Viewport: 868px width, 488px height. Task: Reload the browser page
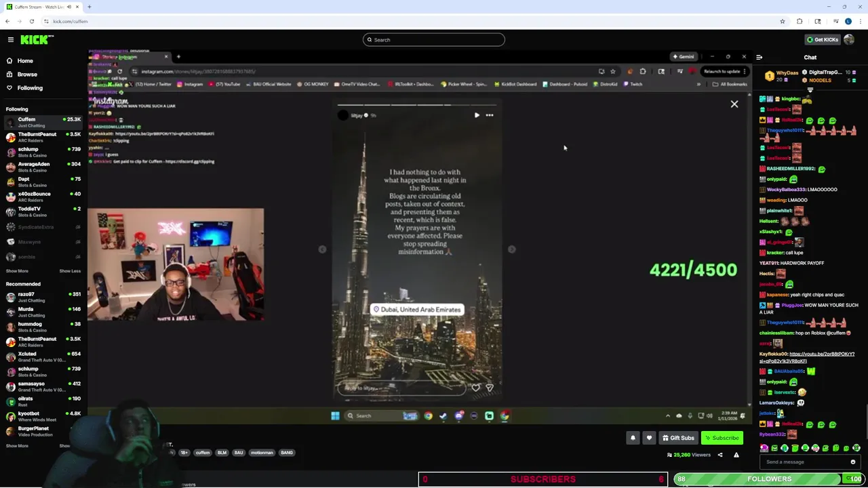point(32,22)
